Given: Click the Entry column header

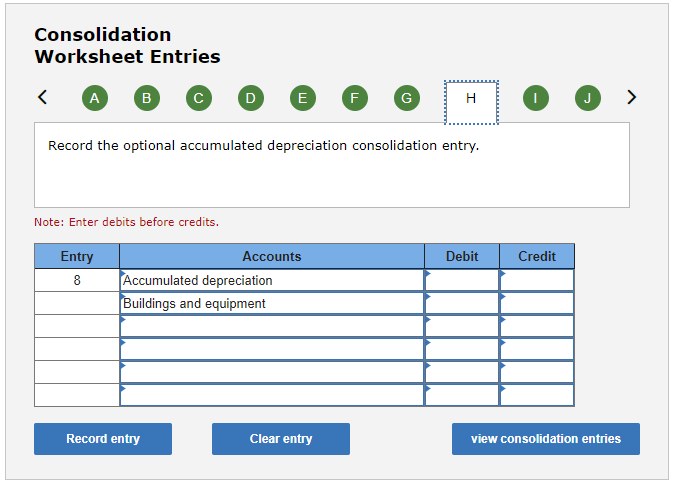Looking at the screenshot, I should 77,256.
